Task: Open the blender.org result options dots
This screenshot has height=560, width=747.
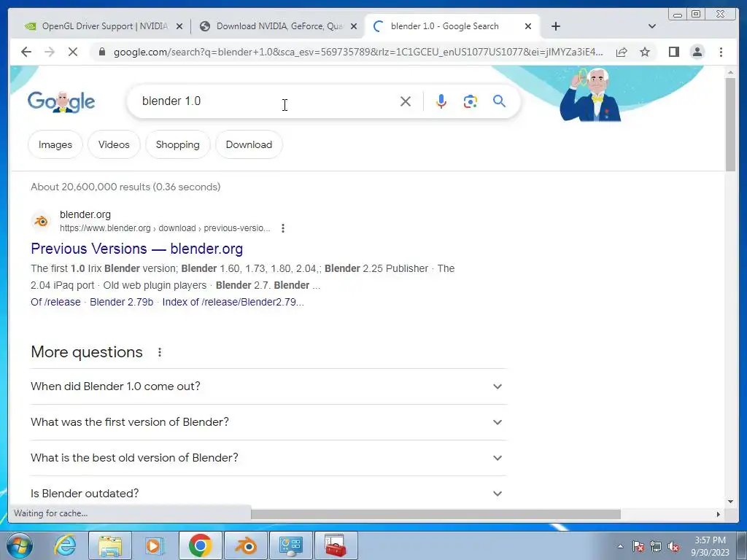Action: coord(283,228)
